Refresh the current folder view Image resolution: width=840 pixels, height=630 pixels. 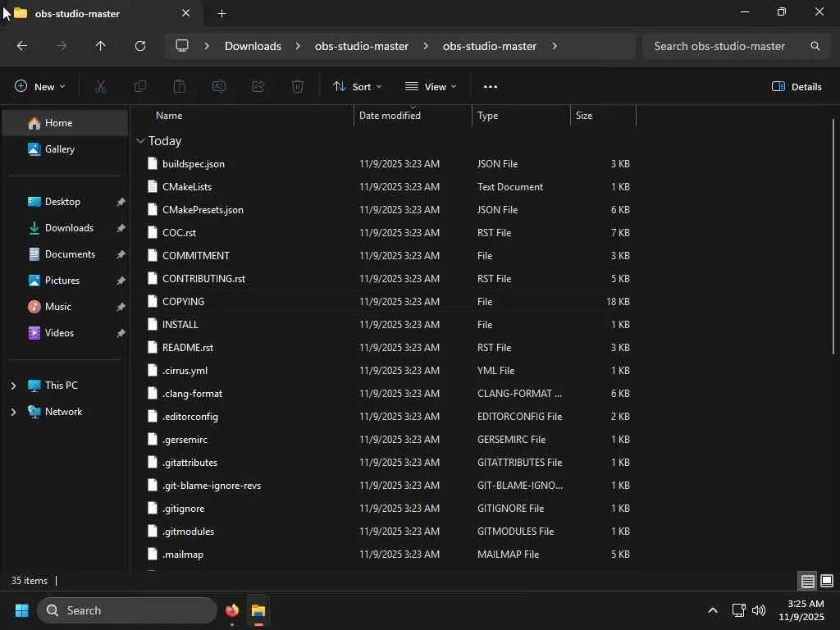[x=139, y=46]
